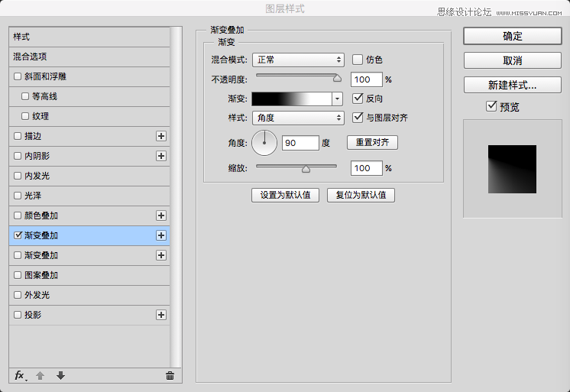Click 复位为默认值 button
570x392 pixels.
point(361,195)
